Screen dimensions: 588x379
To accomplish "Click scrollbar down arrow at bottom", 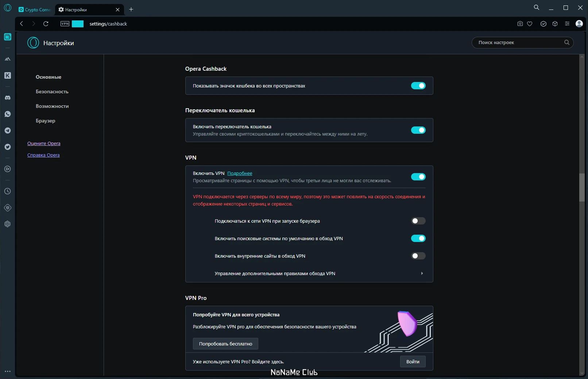I will [x=582, y=373].
